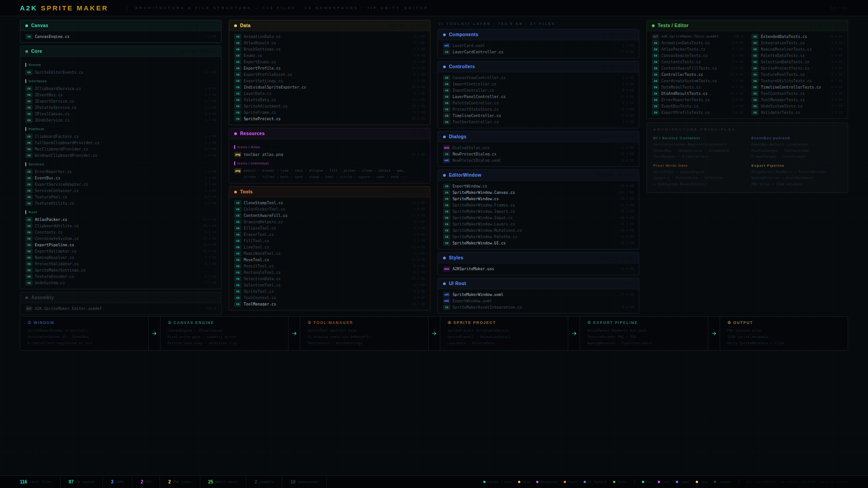Open ToolManager.cs in the Tools list
The height and width of the screenshot is (488, 868).
259,304
